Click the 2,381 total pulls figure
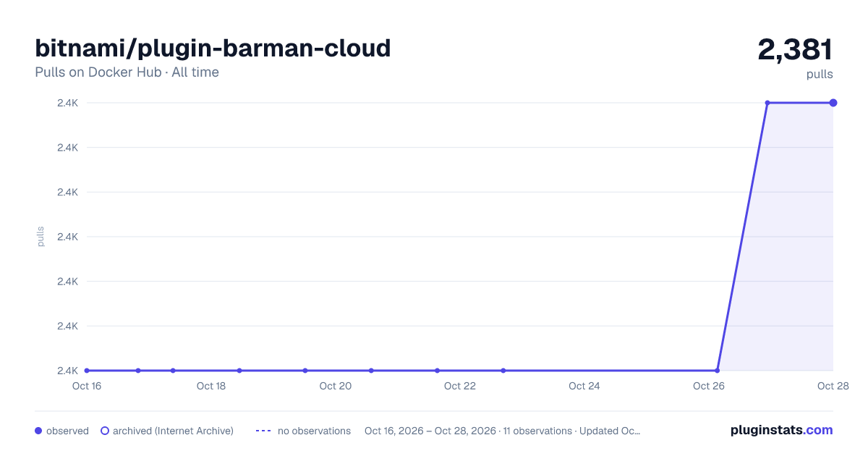Viewport: 868px width, 456px height. (x=795, y=49)
